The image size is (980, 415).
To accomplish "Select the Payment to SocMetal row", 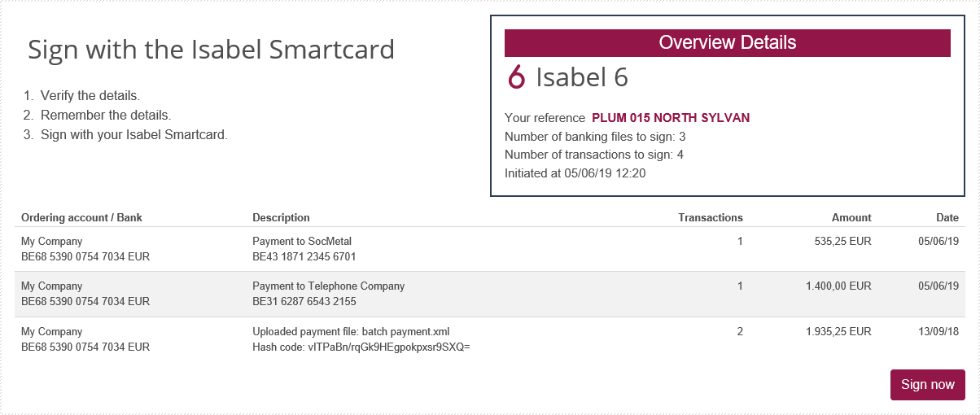I will coord(490,249).
